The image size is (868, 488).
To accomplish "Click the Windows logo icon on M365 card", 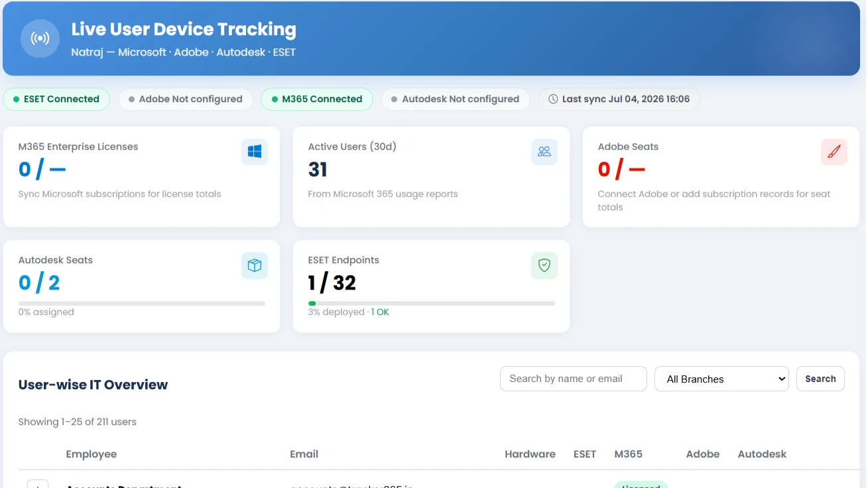I will click(255, 152).
